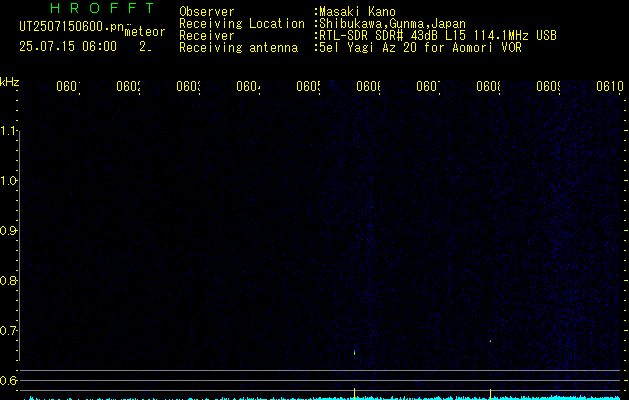The width and height of the screenshot is (629, 400).
Task: Click the Receiver label
Action: (x=207, y=36)
